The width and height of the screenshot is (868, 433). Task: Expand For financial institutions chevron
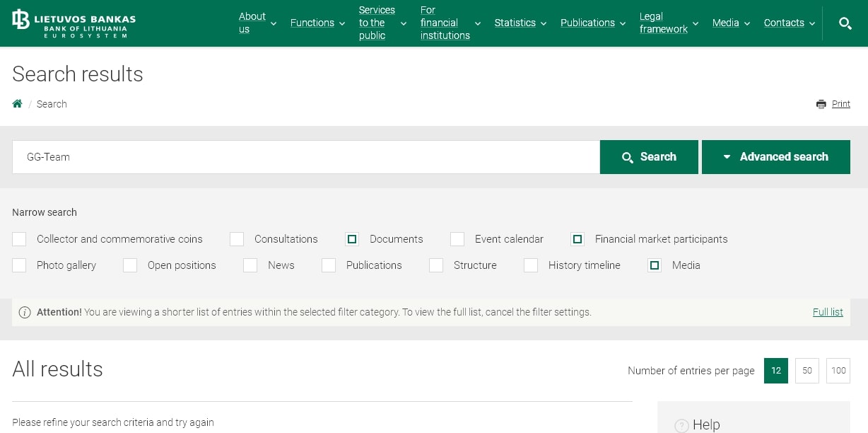[x=478, y=23]
